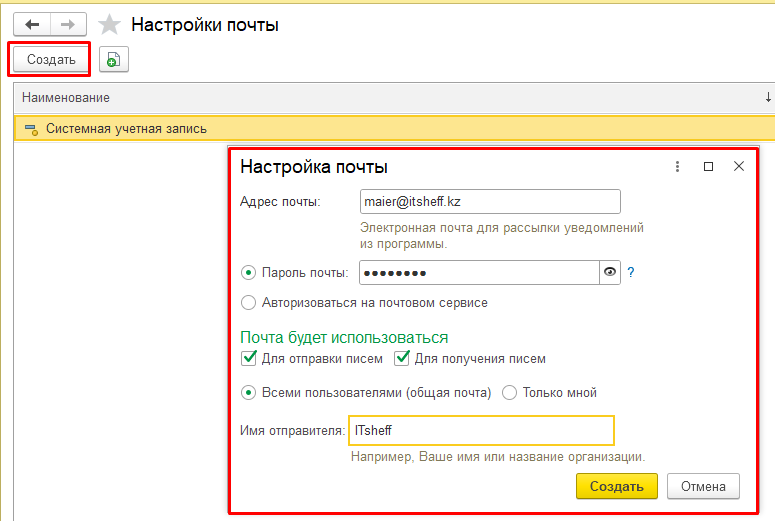Toggle Для получения писем checkbox
Viewport: 775px width, 521px height.
tap(403, 358)
